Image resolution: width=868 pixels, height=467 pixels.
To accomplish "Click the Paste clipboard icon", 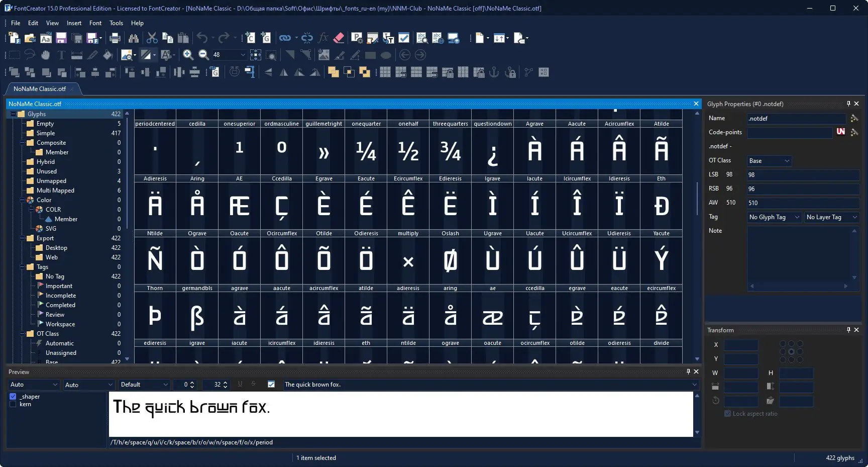I will pos(183,38).
